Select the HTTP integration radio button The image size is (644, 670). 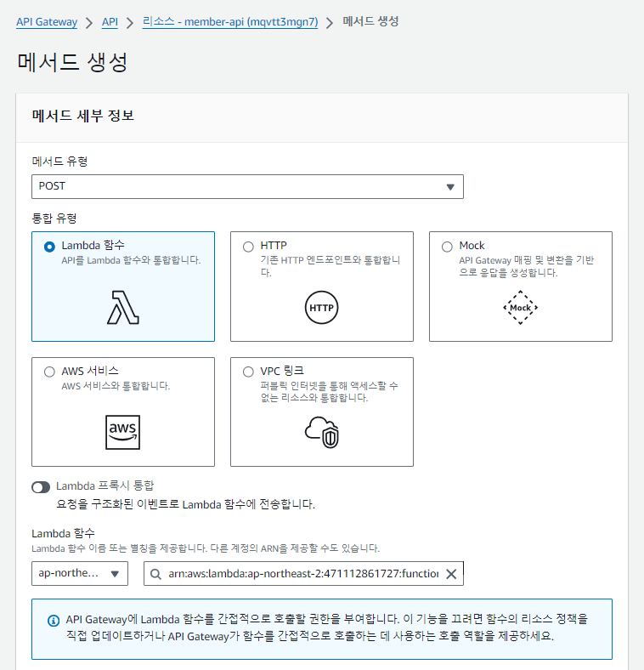pyautogui.click(x=248, y=247)
